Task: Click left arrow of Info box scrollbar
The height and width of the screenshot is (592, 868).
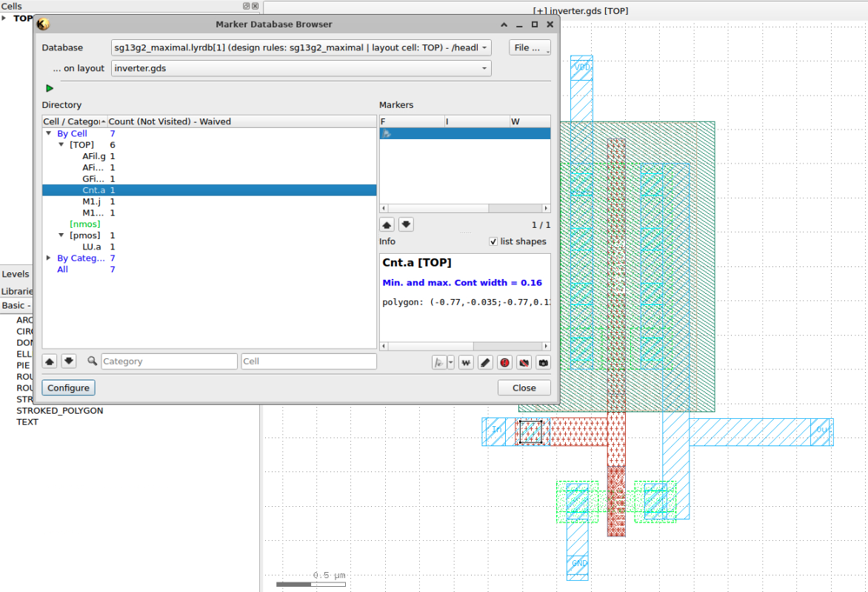Action: [384, 346]
